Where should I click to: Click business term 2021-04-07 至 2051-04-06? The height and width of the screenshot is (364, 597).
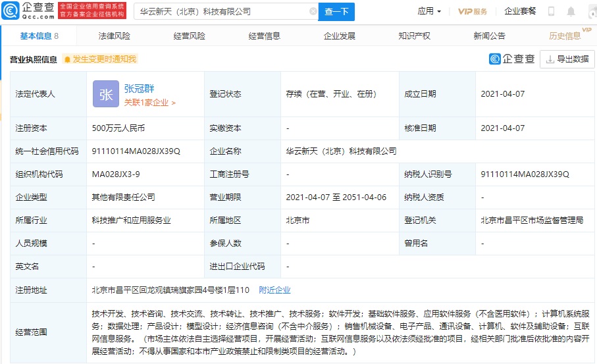pyautogui.click(x=336, y=197)
